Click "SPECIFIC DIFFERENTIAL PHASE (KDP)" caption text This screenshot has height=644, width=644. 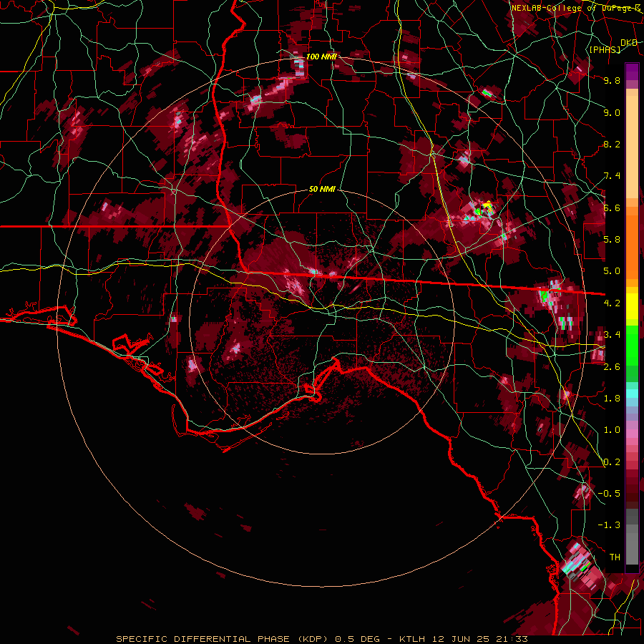tap(222, 639)
